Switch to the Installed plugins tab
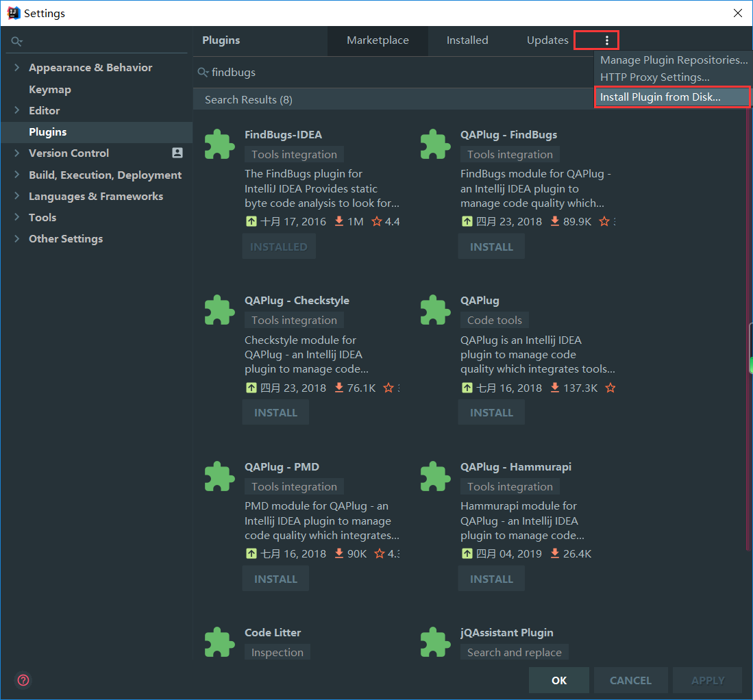 pos(467,40)
